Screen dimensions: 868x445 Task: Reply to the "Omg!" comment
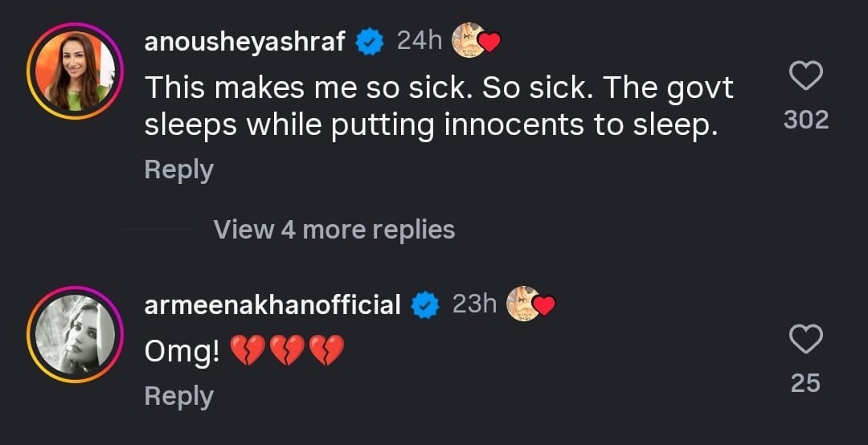click(x=178, y=396)
